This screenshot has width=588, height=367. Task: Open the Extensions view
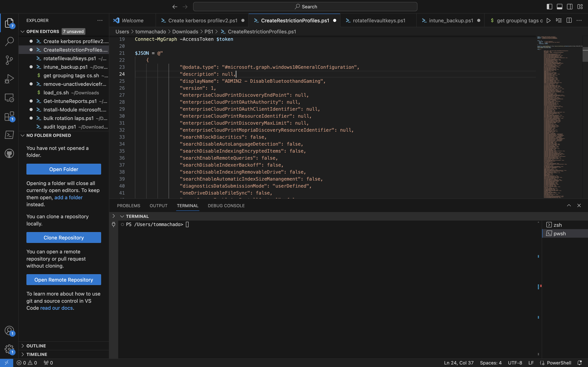[9, 116]
